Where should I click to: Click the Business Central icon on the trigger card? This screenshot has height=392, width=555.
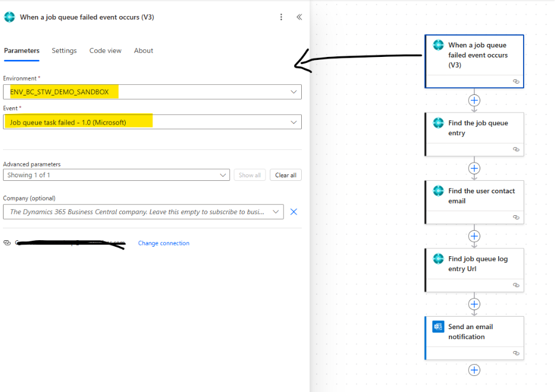point(438,44)
